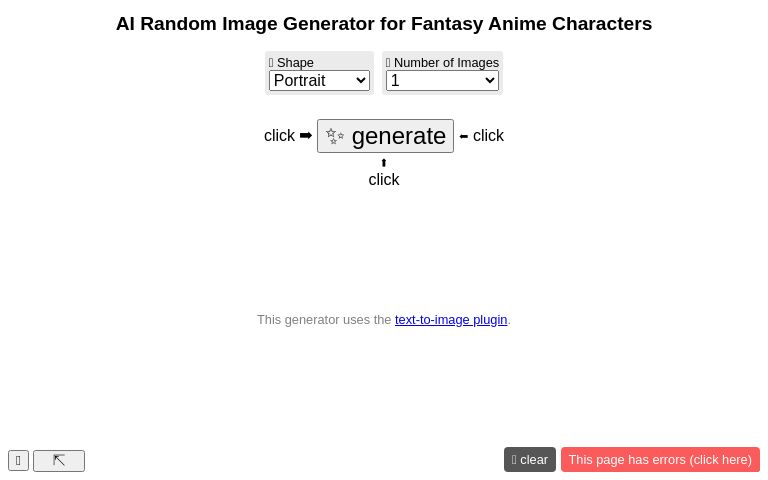Click the Number of Images label text
768x480 pixels.
446,63
